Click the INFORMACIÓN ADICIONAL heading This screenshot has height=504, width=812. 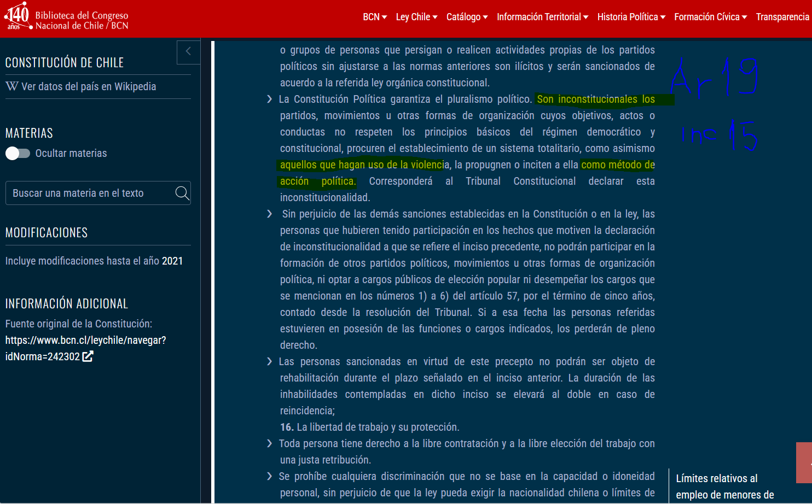tap(67, 303)
